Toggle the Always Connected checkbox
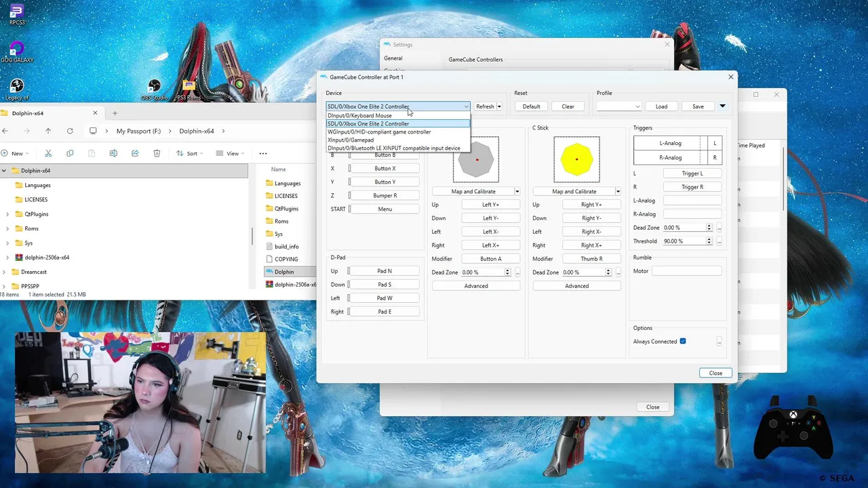The image size is (868, 488). click(x=683, y=341)
